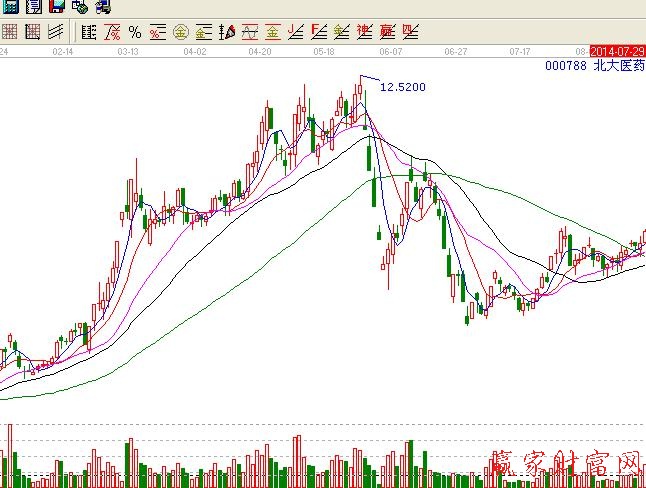Select the red pen fan drawing tool
Image resolution: width=646 pixels, height=488 pixels.
[227, 32]
